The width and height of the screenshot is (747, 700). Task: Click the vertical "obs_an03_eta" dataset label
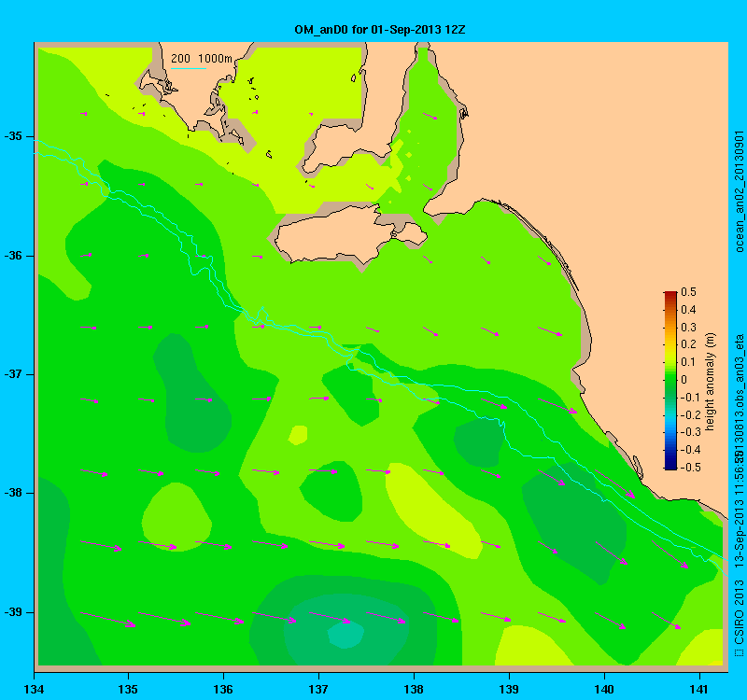pos(740,371)
